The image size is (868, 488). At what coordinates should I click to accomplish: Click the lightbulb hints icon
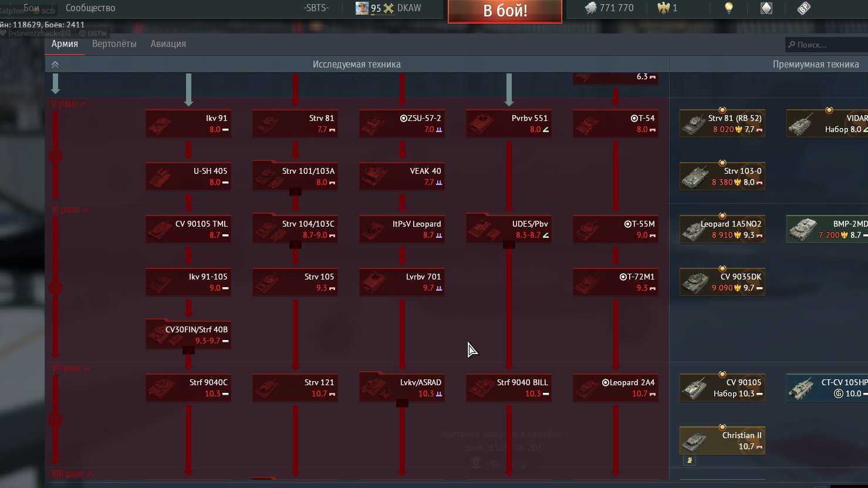click(728, 8)
